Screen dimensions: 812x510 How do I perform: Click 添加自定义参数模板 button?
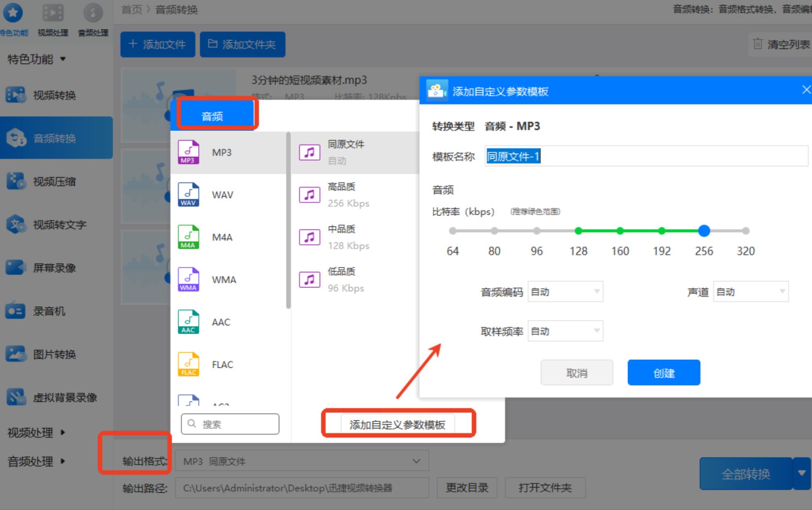[397, 425]
